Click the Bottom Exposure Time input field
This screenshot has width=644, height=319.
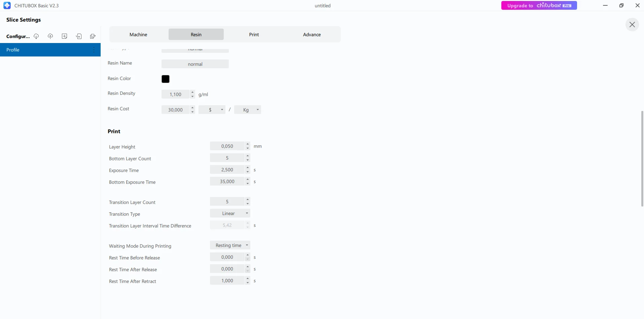click(x=227, y=182)
